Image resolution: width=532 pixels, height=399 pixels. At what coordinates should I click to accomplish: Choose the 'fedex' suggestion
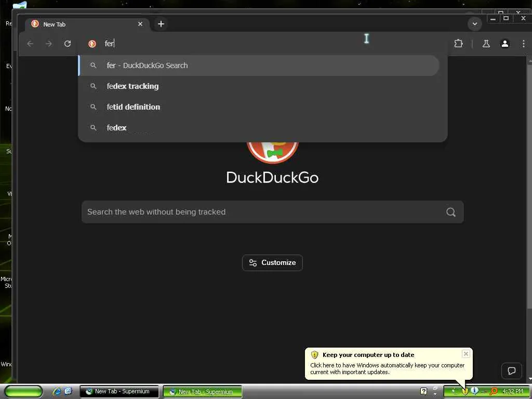pos(259,128)
